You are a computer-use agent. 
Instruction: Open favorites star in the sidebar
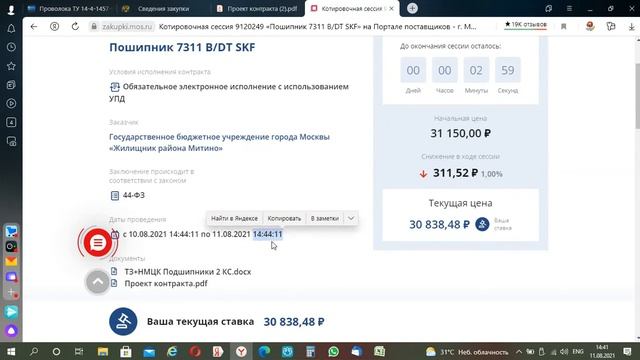pos(11,66)
